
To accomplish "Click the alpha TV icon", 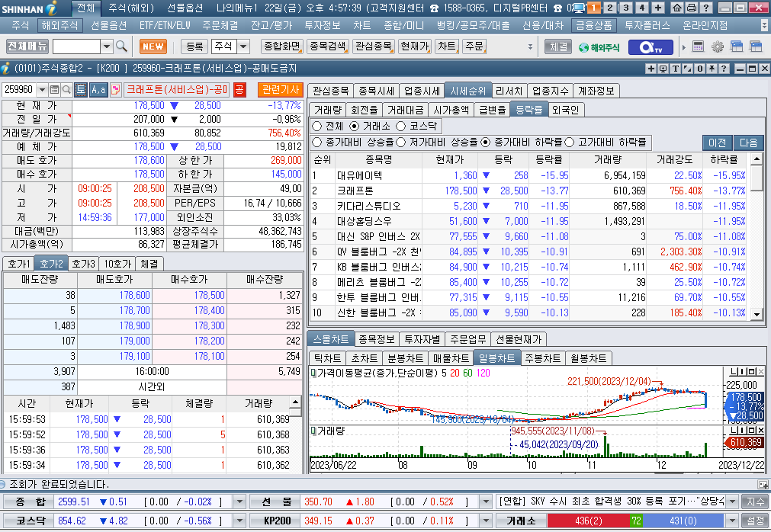I will [x=650, y=47].
